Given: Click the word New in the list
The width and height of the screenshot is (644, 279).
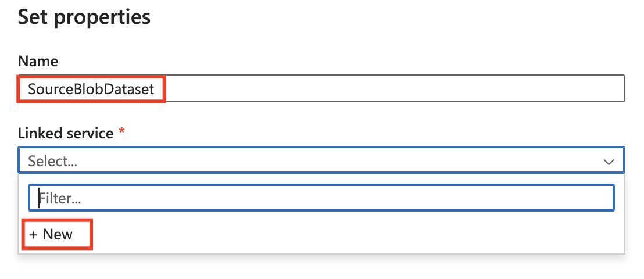Looking at the screenshot, I should 58,235.
